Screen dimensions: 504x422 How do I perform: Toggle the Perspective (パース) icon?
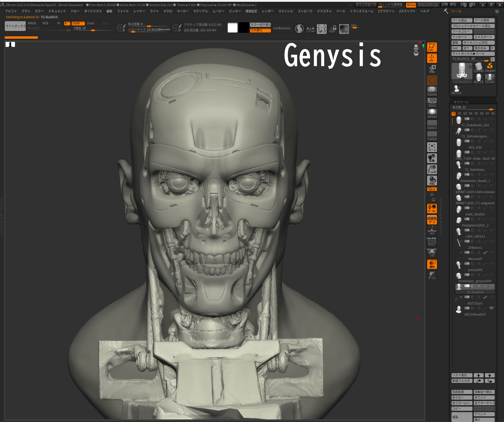[432, 219]
